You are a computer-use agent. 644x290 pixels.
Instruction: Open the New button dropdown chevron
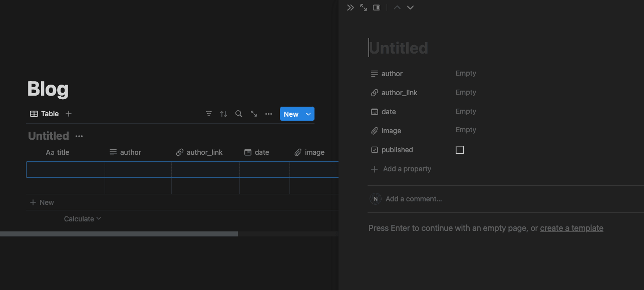click(308, 114)
